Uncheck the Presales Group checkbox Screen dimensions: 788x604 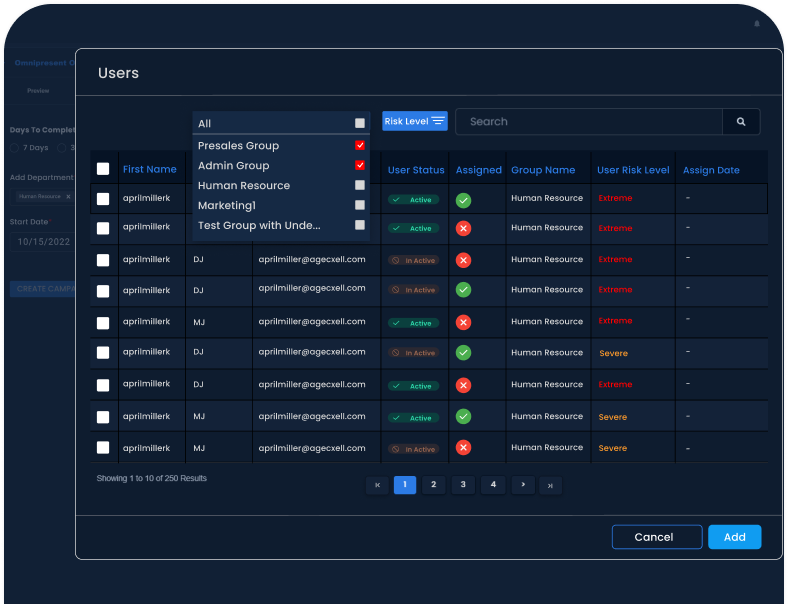(360, 146)
